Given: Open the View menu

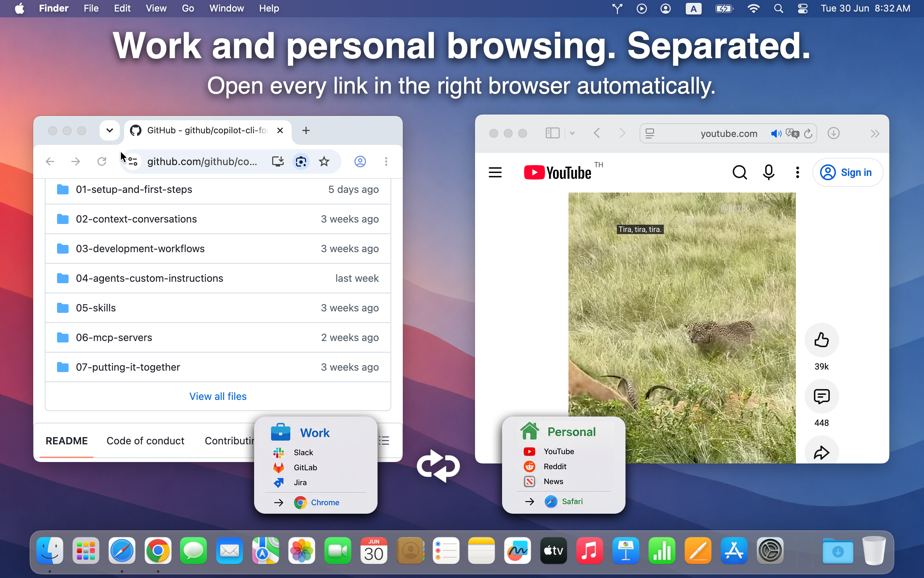Looking at the screenshot, I should pyautogui.click(x=156, y=8).
